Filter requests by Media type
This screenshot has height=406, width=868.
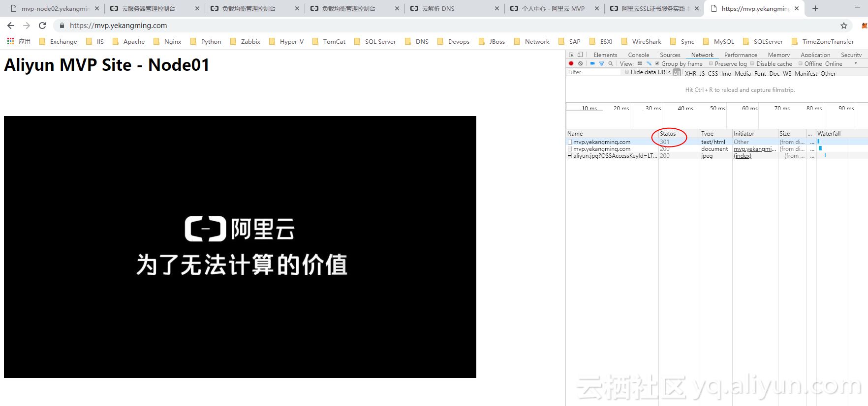click(x=743, y=73)
